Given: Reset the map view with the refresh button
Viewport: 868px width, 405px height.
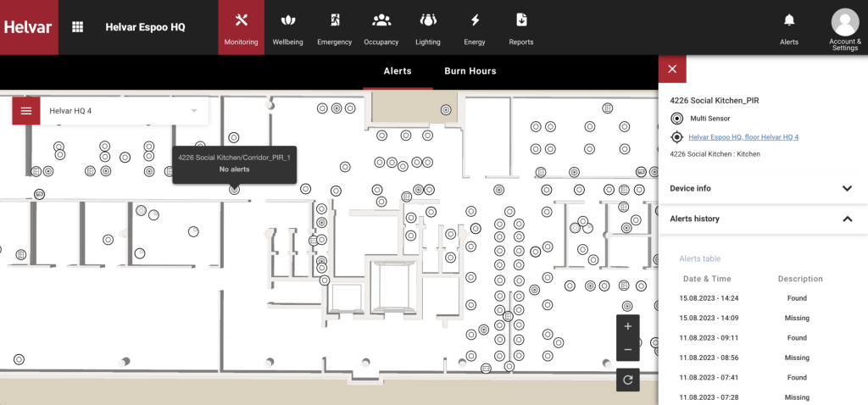Looking at the screenshot, I should click(628, 380).
